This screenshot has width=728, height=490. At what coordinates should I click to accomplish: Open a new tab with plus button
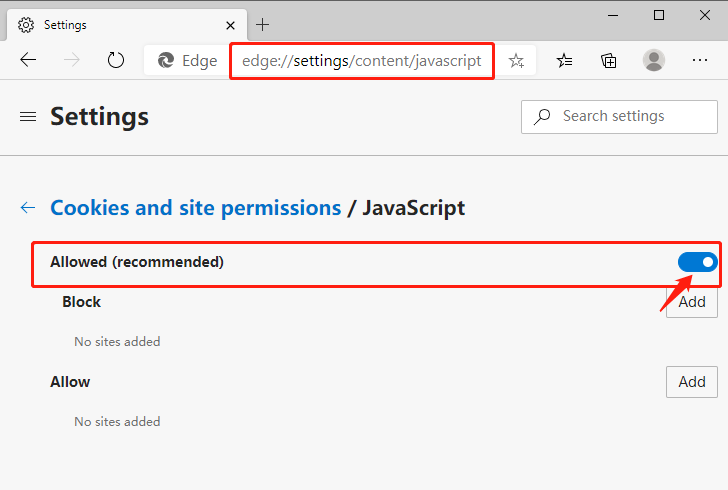(x=262, y=25)
